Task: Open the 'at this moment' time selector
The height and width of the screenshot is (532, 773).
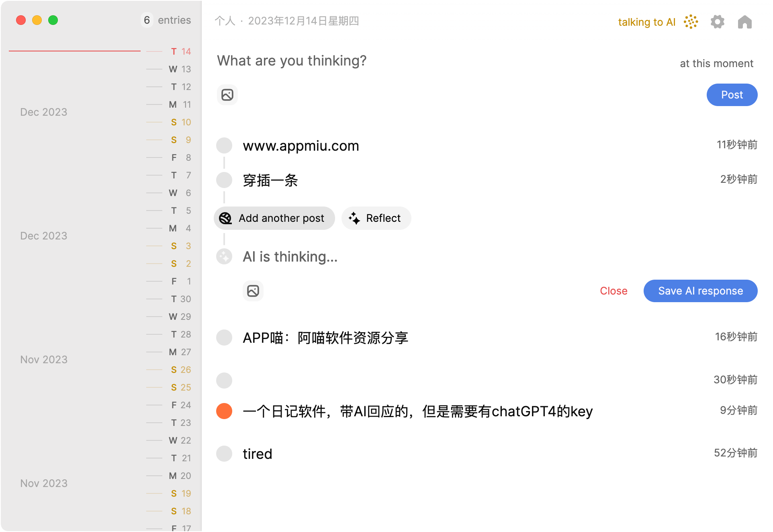Action: (716, 63)
